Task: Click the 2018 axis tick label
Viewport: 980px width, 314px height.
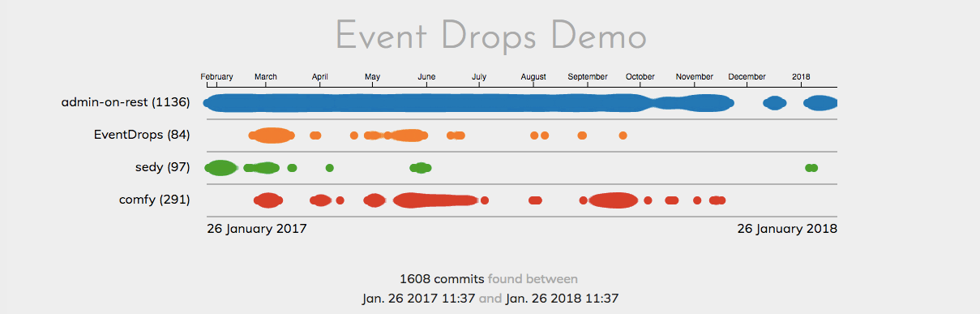Action: (x=801, y=77)
